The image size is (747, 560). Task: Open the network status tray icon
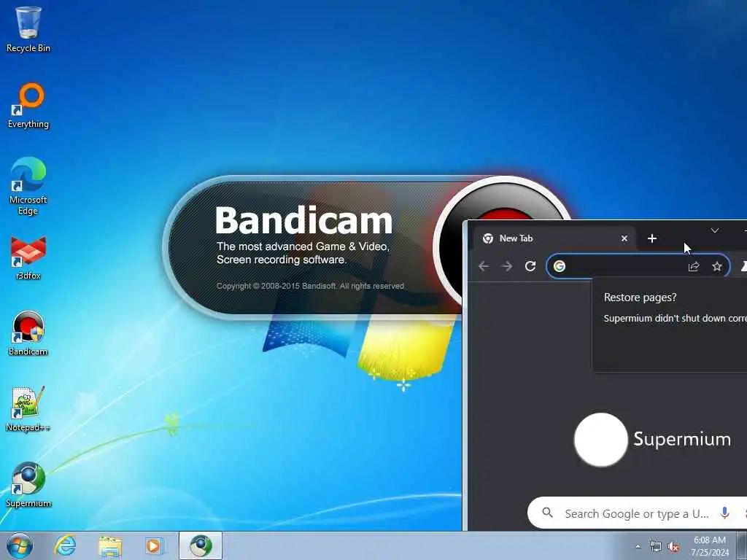click(656, 547)
